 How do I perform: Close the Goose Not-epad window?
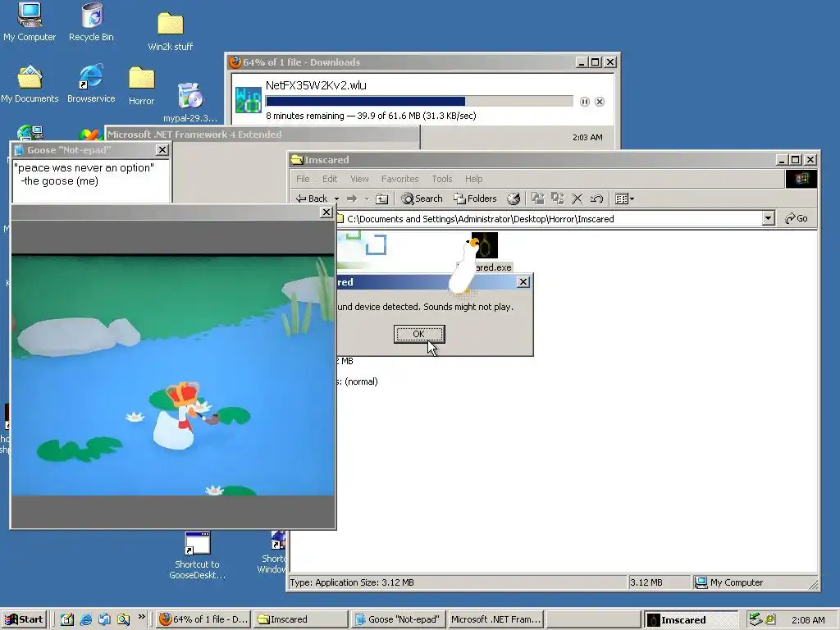162,150
